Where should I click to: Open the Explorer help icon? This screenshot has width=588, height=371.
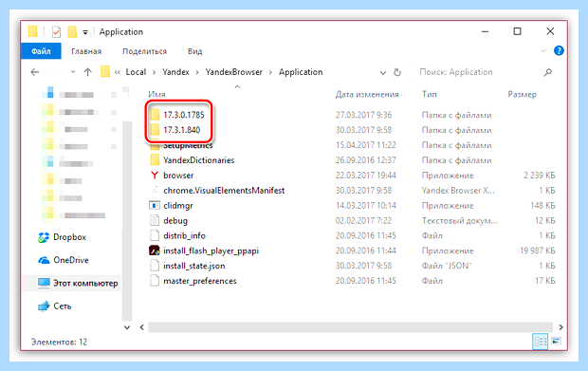[x=559, y=50]
